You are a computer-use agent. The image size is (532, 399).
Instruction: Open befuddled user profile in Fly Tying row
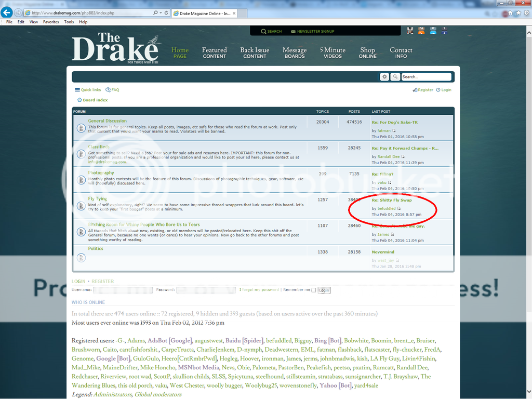(x=387, y=209)
